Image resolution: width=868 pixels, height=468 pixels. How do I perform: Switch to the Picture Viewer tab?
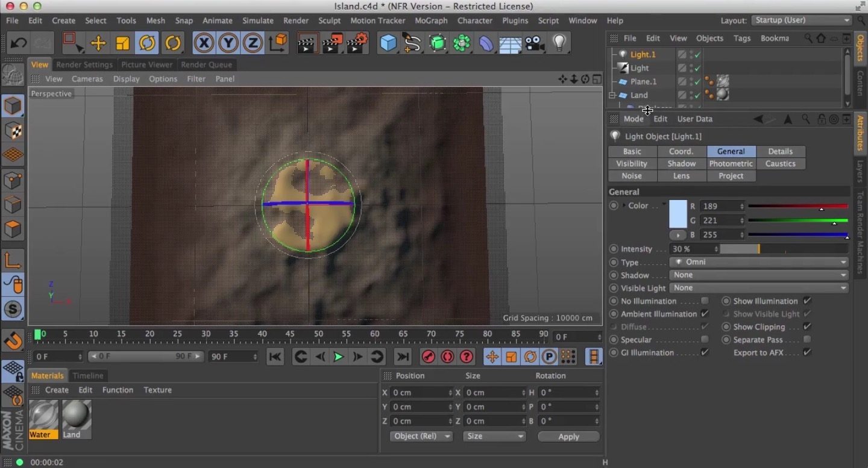(x=146, y=64)
